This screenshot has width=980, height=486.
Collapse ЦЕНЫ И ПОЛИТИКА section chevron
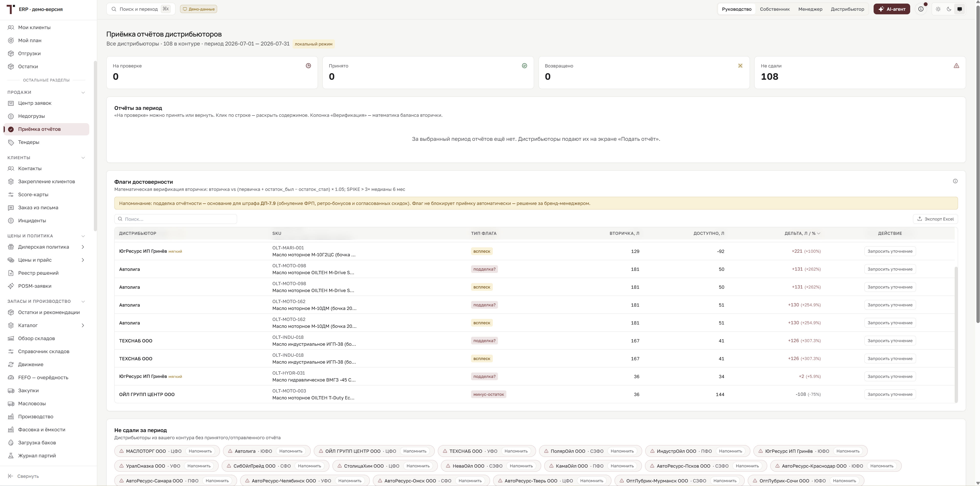(x=83, y=236)
